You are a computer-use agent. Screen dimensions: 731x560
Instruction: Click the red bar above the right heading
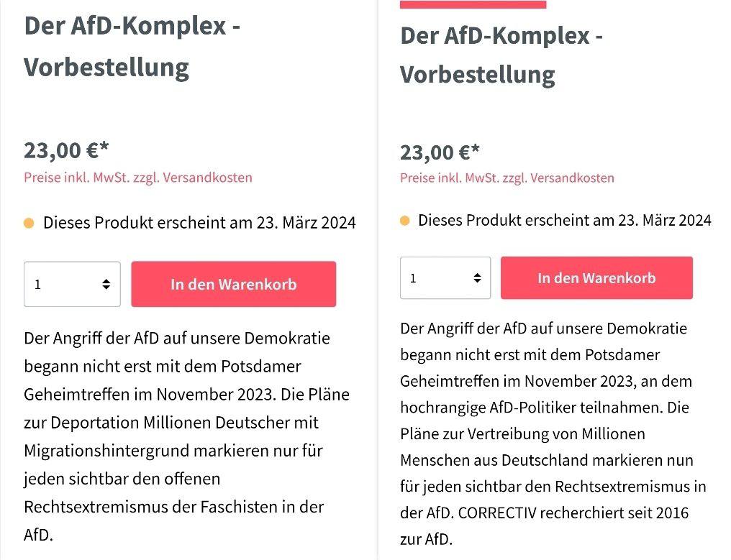[473, 4]
